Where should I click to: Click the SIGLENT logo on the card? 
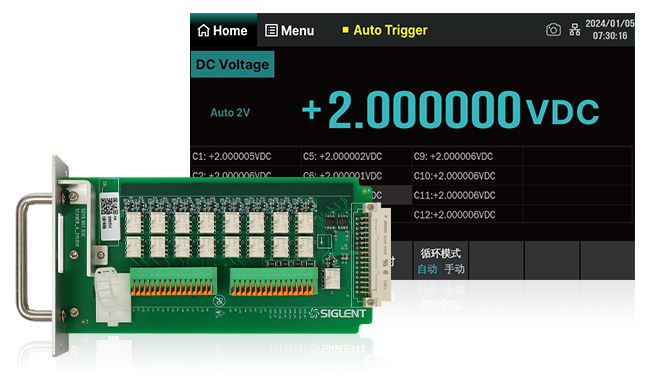(x=338, y=313)
